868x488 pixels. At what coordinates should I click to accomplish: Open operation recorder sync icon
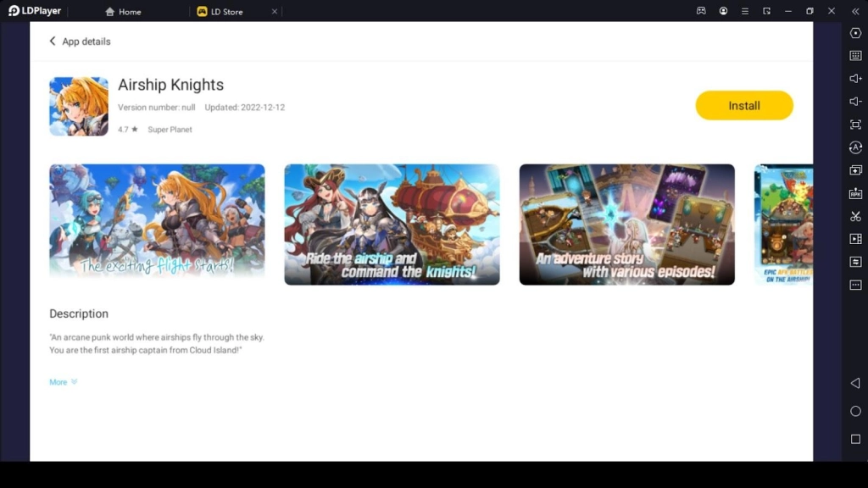(855, 147)
